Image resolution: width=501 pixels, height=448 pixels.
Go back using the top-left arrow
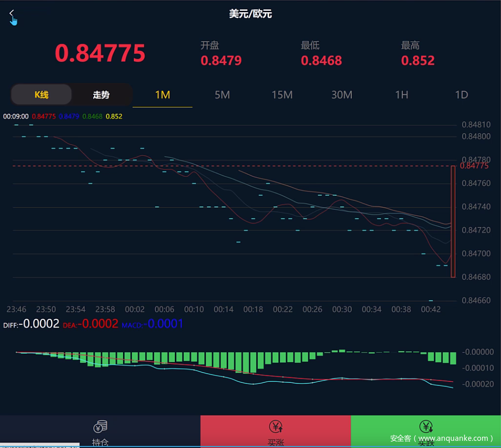click(x=12, y=13)
